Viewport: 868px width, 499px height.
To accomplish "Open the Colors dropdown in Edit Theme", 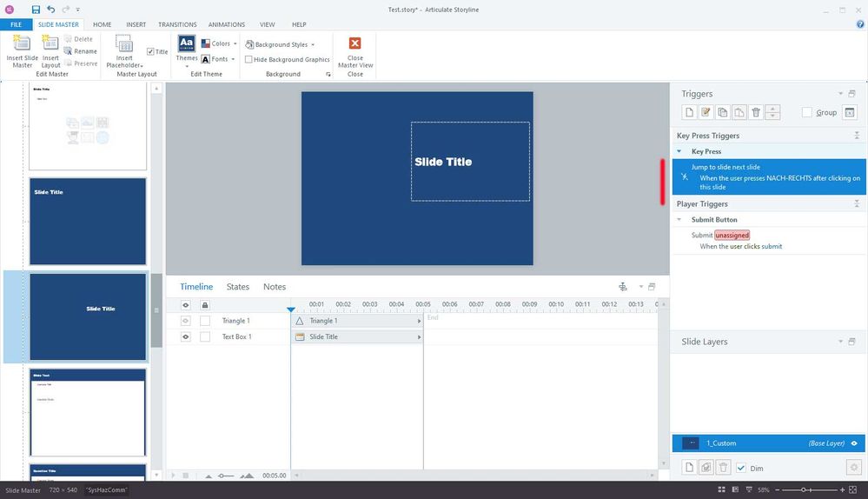I will pos(219,43).
